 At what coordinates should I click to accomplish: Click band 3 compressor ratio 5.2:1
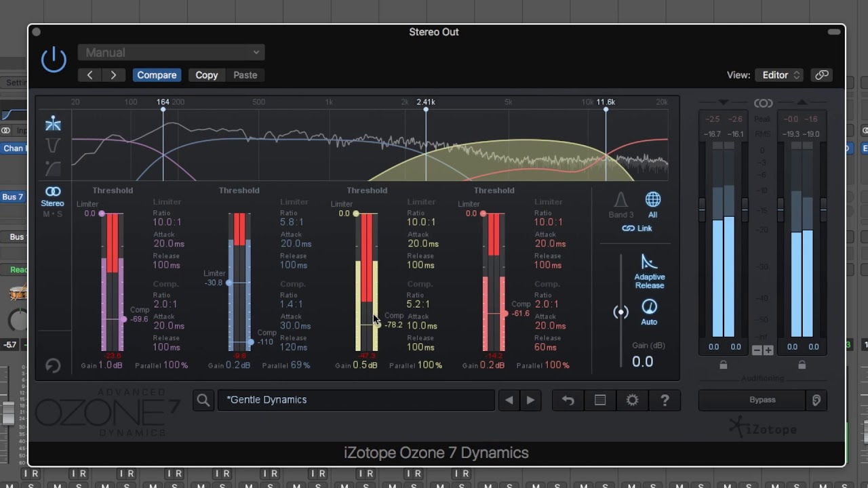click(x=418, y=304)
